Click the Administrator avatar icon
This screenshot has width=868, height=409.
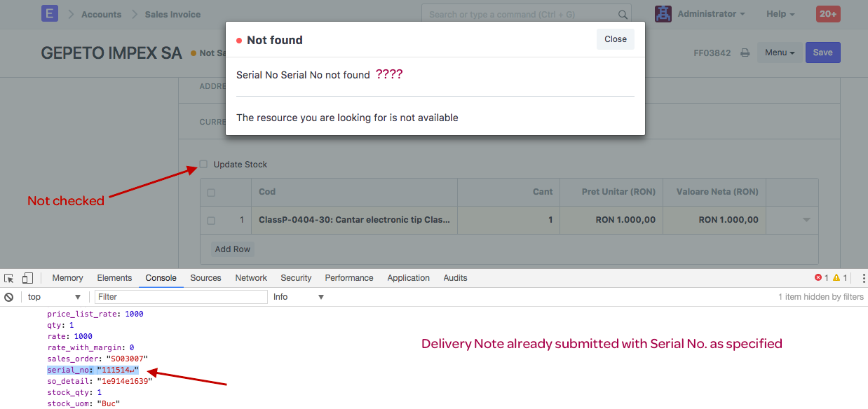[663, 14]
